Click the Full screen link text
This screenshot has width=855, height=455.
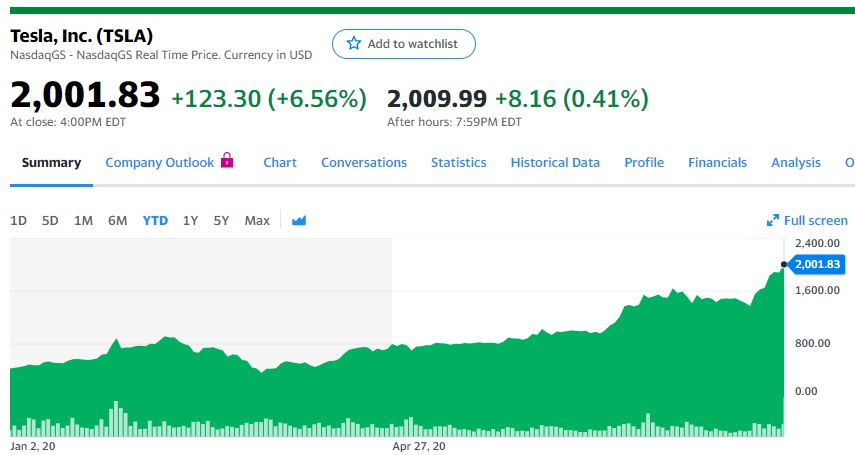[x=816, y=220]
